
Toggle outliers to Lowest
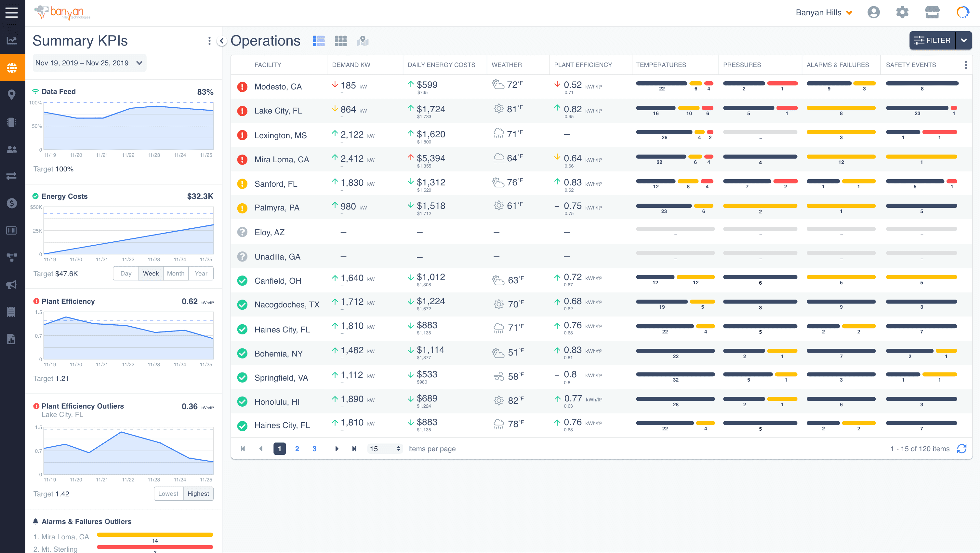pyautogui.click(x=168, y=493)
